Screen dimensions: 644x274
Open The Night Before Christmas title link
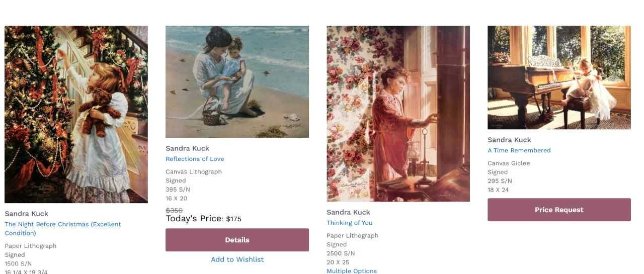63,224
